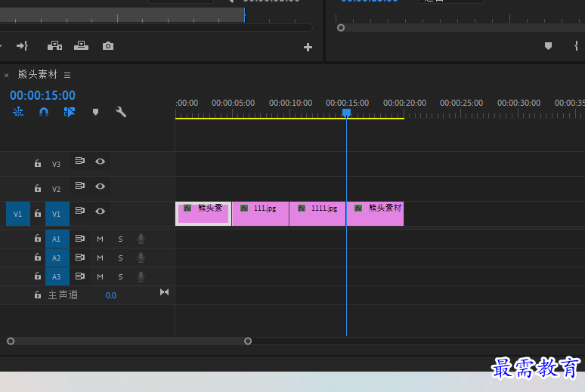This screenshot has width=585, height=392.
Task: Click the master track output icon
Action: pyautogui.click(x=165, y=292)
